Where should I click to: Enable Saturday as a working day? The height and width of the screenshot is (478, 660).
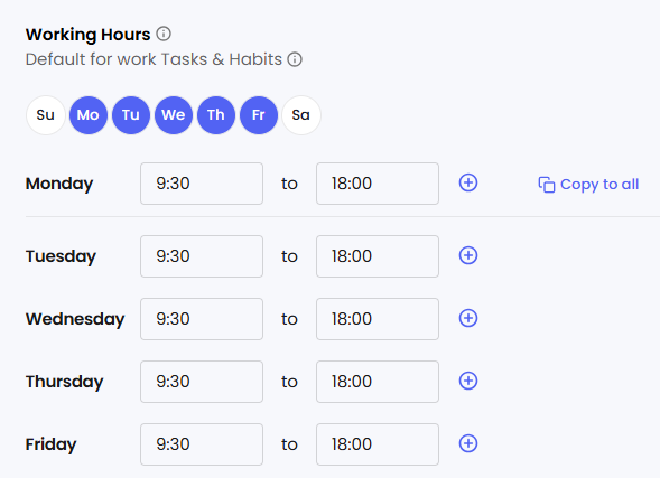301,115
